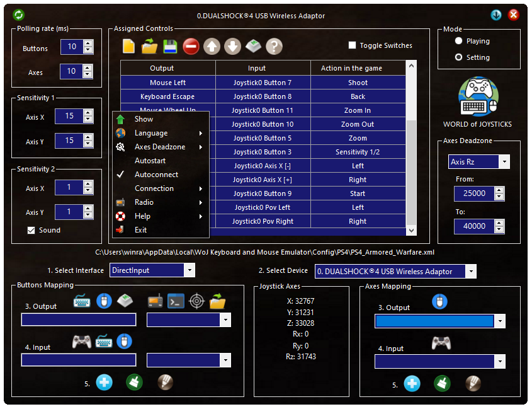
Task: Enable the Toggle Switches checkbox
Action: pos(353,45)
